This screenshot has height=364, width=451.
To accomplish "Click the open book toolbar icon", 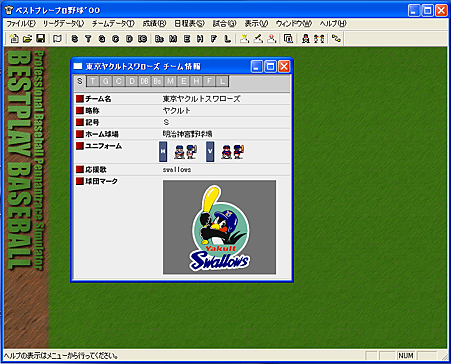I will pyautogui.click(x=58, y=39).
